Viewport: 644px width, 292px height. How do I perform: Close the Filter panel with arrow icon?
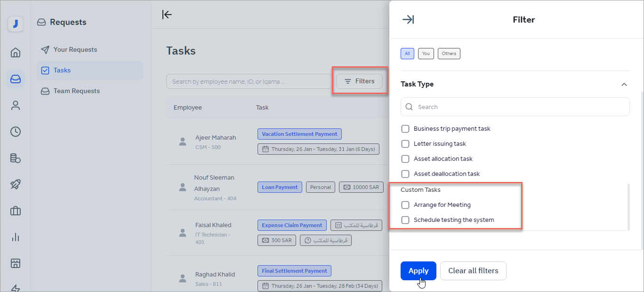pos(408,19)
